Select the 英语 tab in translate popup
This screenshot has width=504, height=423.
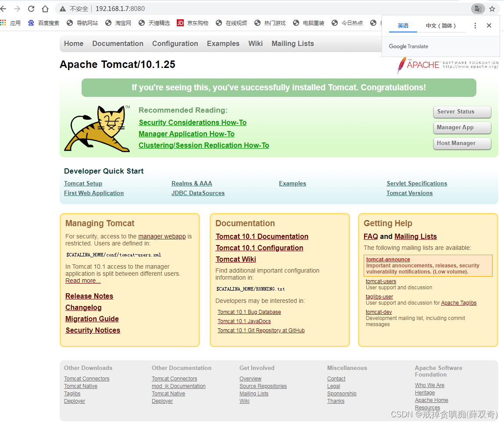403,26
